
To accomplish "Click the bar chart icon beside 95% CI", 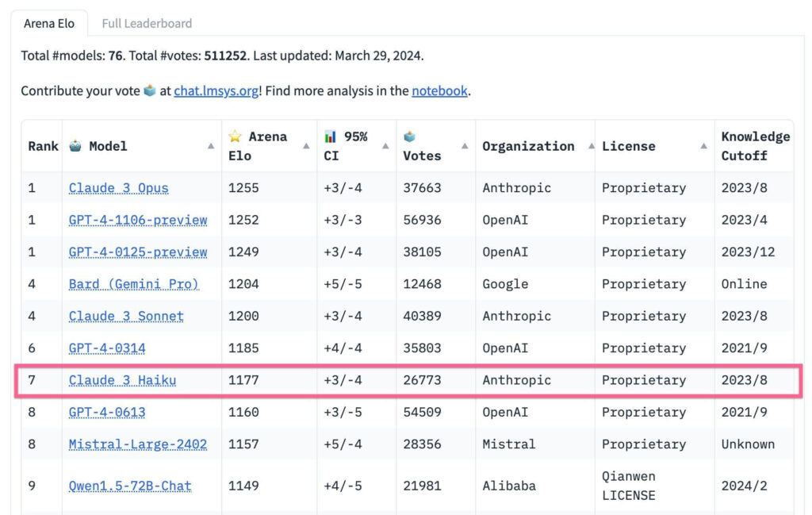I will 330,136.
